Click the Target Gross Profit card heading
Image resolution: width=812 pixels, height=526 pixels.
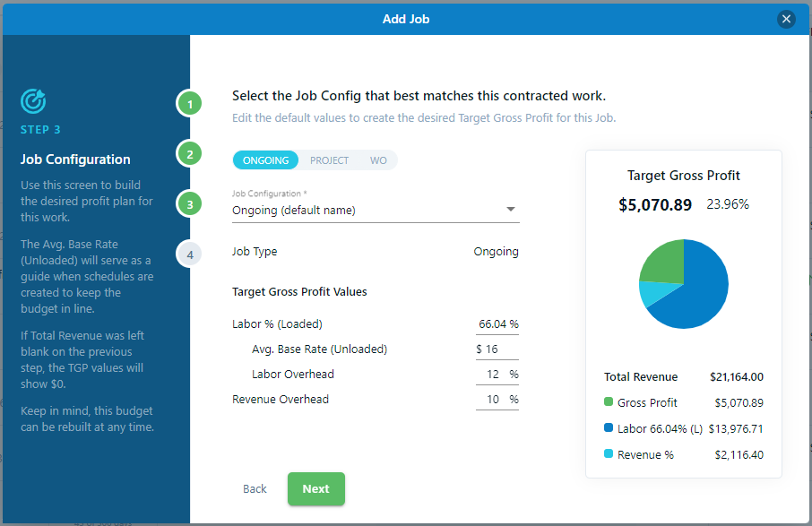click(x=684, y=176)
